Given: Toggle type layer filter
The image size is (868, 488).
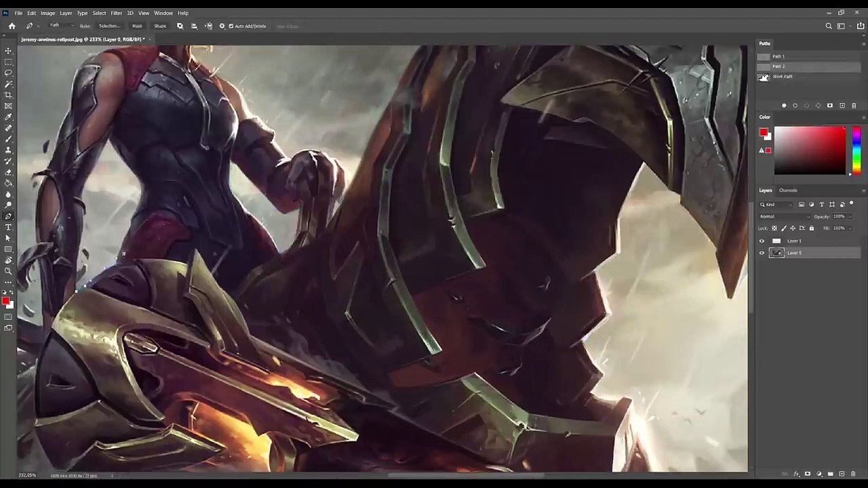Looking at the screenshot, I should (x=822, y=205).
